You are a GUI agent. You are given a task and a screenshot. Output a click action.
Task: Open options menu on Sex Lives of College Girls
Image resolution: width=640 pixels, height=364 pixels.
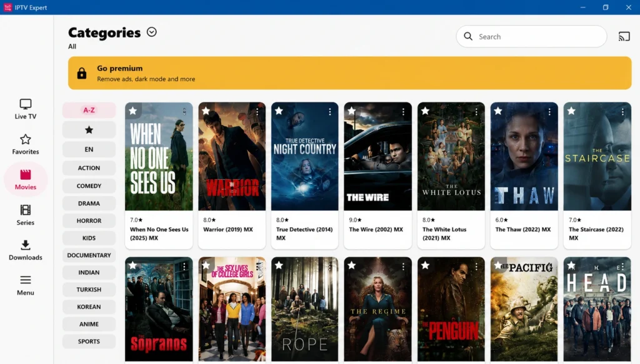pyautogui.click(x=257, y=266)
